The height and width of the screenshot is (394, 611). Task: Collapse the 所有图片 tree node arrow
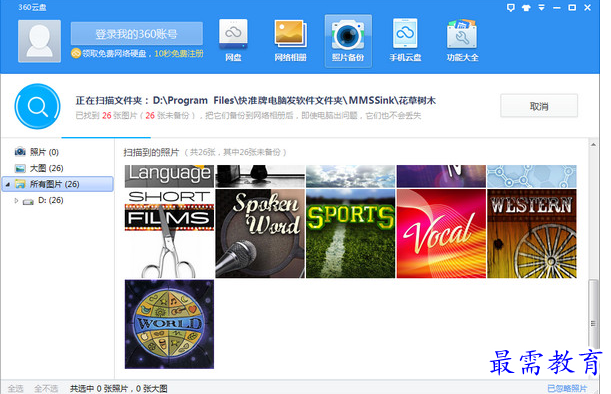tap(8, 184)
